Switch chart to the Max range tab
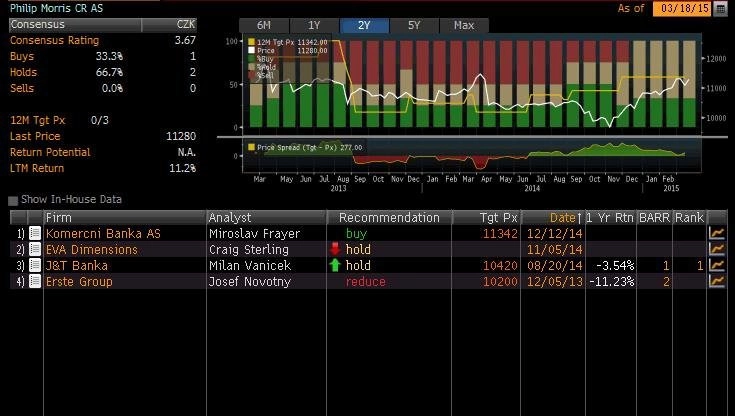Image resolution: width=735 pixels, height=416 pixels. tap(464, 25)
